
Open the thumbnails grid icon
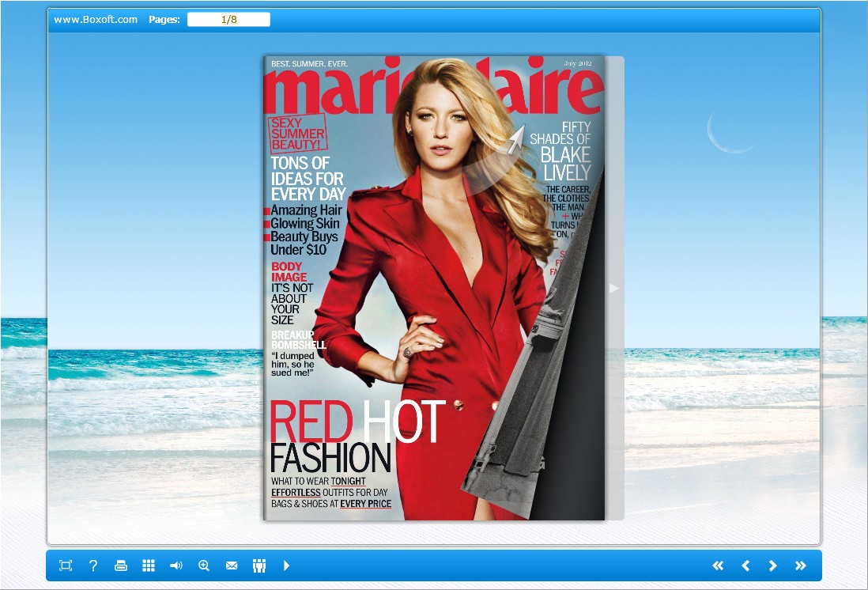[x=149, y=565]
